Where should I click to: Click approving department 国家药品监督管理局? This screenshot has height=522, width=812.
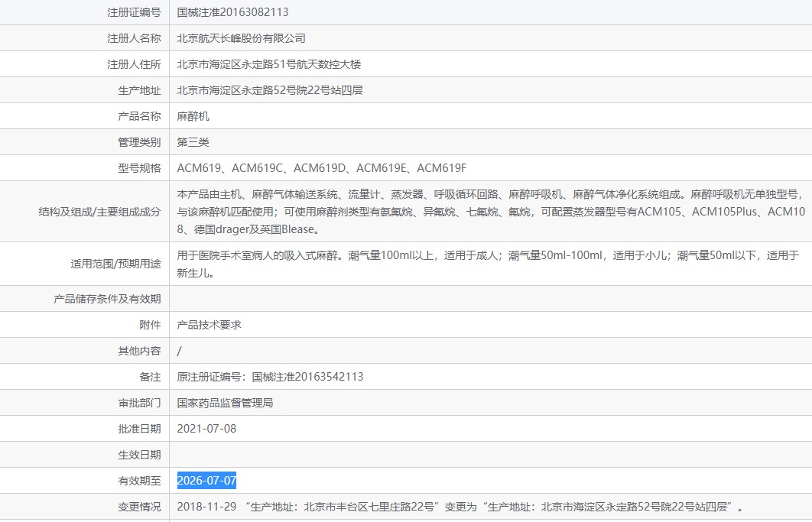point(226,403)
